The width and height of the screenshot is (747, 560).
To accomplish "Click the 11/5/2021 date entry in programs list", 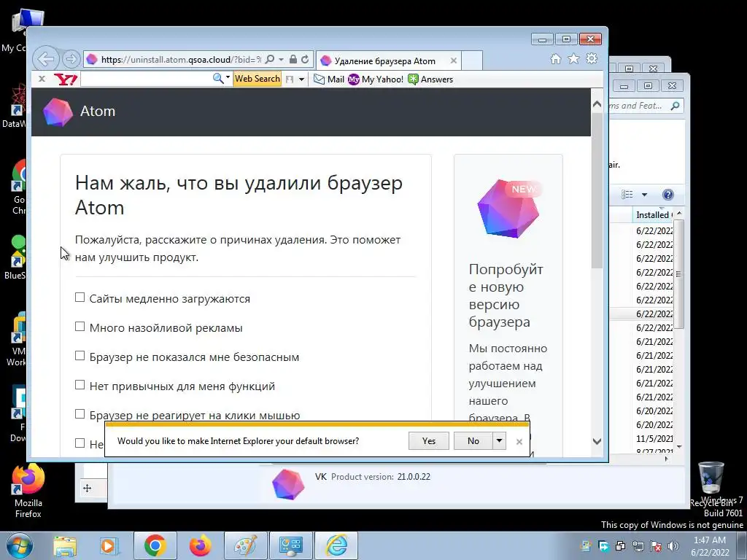I will (654, 438).
